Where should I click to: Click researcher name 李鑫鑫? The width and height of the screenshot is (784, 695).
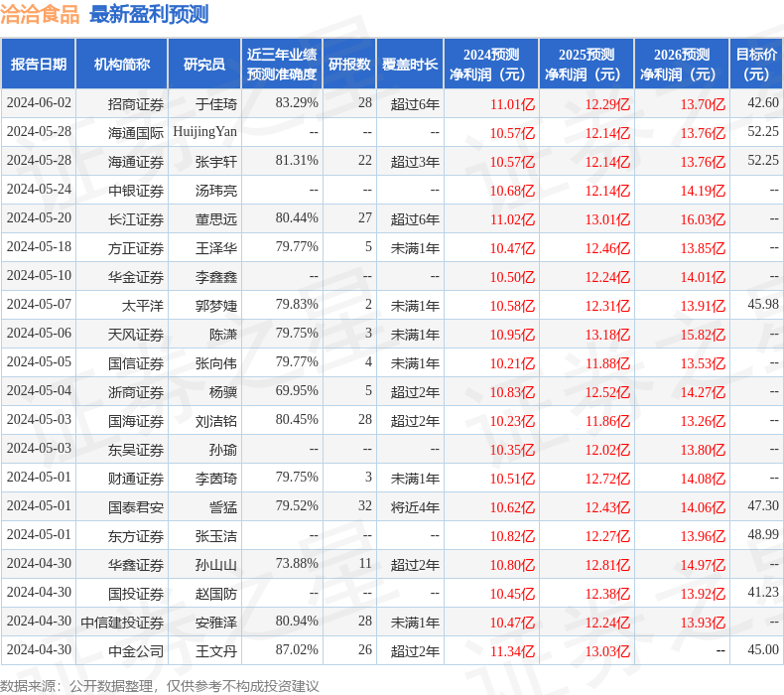[x=216, y=277]
